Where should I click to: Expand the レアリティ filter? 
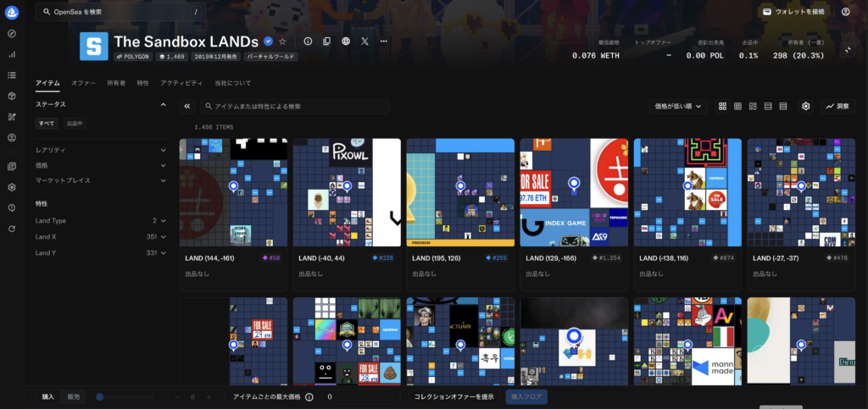click(x=102, y=151)
